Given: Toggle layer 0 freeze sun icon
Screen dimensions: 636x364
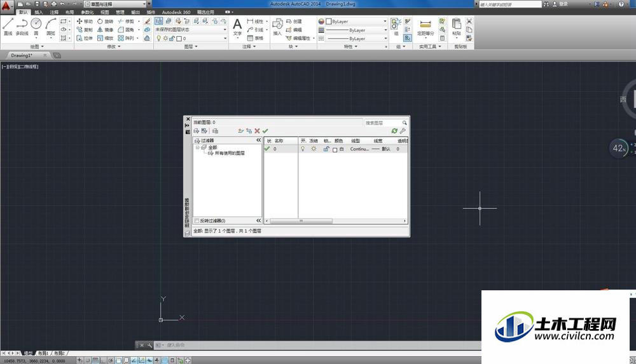Looking at the screenshot, I should 314,149.
